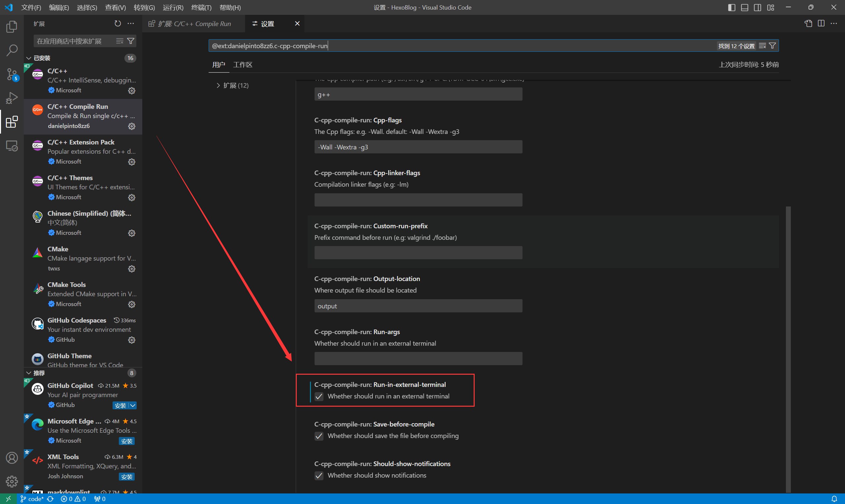The image size is (845, 504).
Task: Open the Help menu
Action: (230, 8)
